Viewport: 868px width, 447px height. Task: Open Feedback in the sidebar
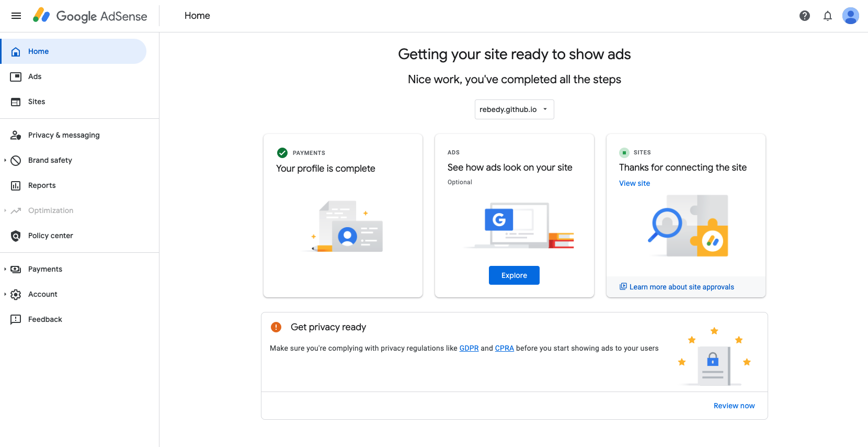click(73, 319)
